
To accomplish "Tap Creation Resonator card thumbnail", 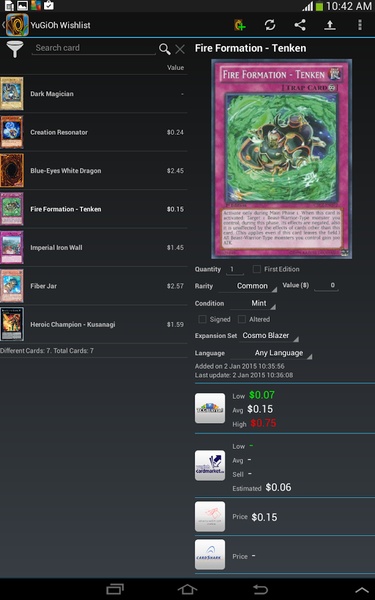I will [x=12, y=132].
